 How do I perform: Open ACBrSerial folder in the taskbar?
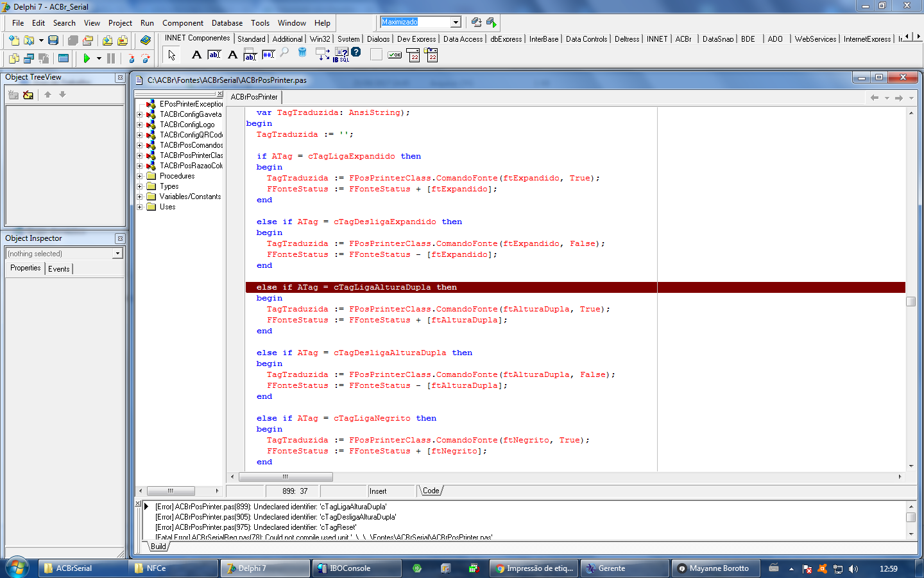83,568
